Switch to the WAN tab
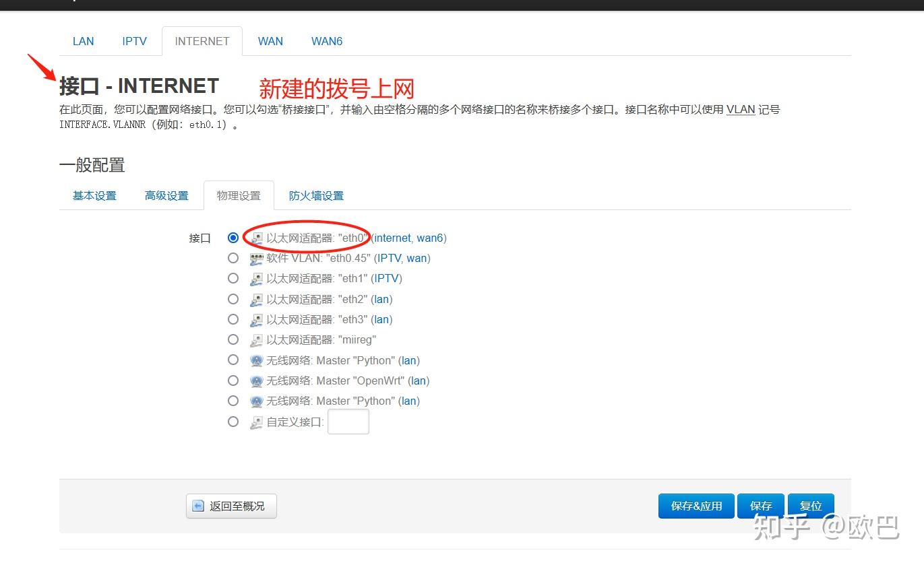Image resolution: width=924 pixels, height=565 pixels. point(270,41)
